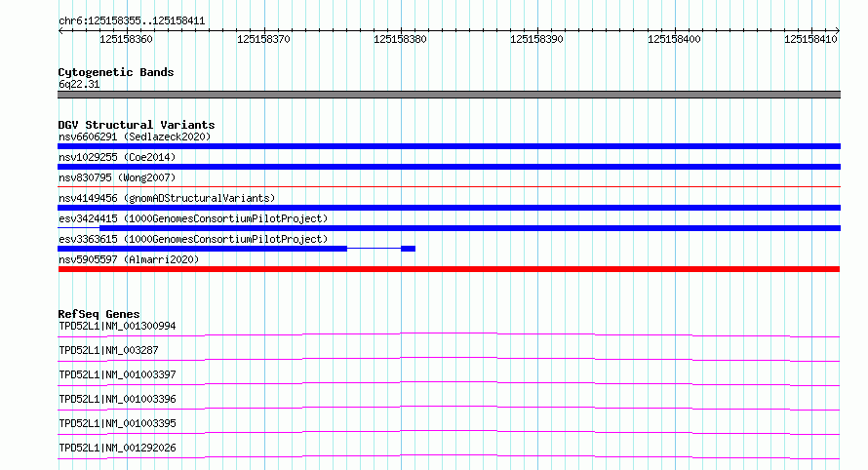Select ruler position 125158390

tap(537, 39)
